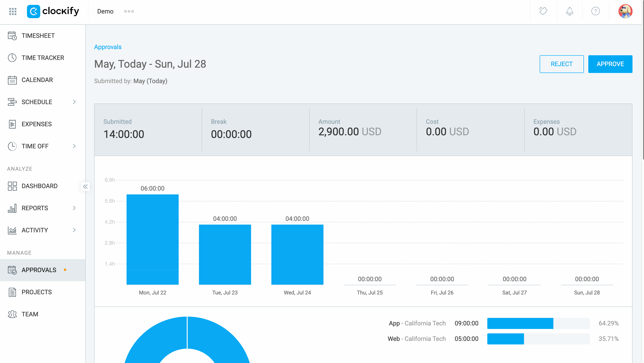
Task: Click the Mon, Jul 22 chart bar
Action: click(x=152, y=239)
